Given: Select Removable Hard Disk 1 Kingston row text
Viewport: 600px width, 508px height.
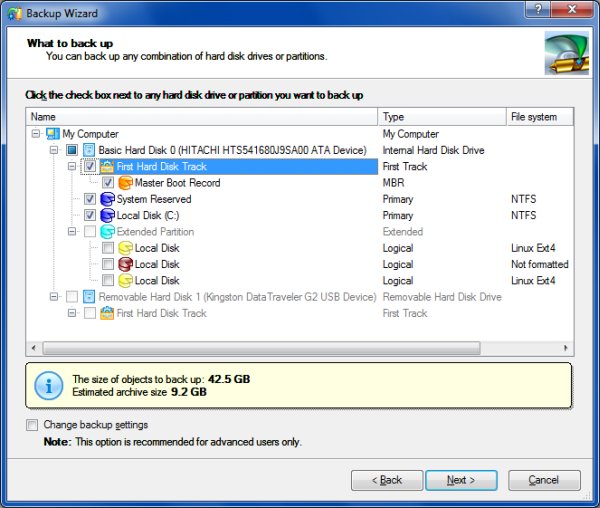Looking at the screenshot, I should click(238, 297).
